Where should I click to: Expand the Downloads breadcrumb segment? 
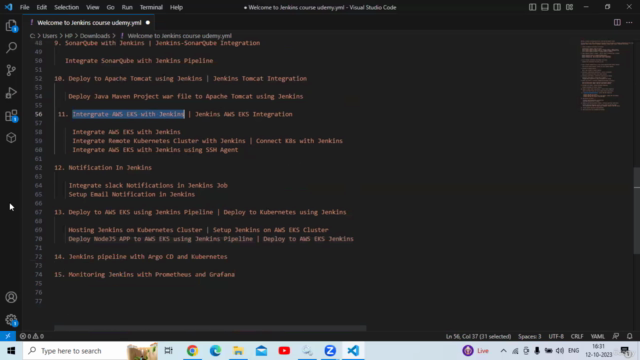[95, 36]
